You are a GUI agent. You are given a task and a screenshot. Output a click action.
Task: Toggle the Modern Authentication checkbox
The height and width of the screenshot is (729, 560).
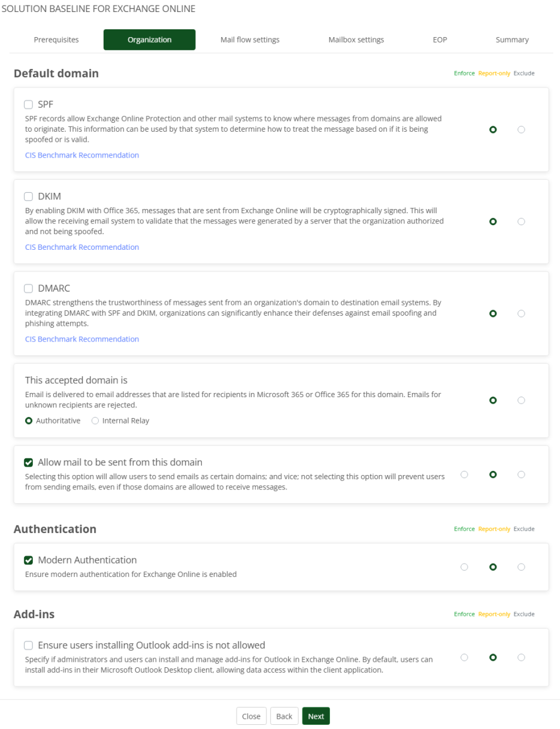(x=29, y=560)
